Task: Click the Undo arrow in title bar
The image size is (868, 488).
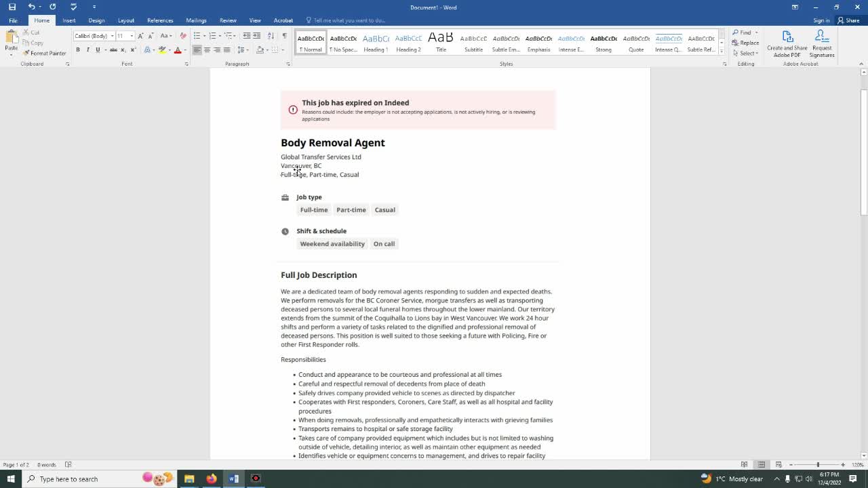Action: tap(31, 7)
